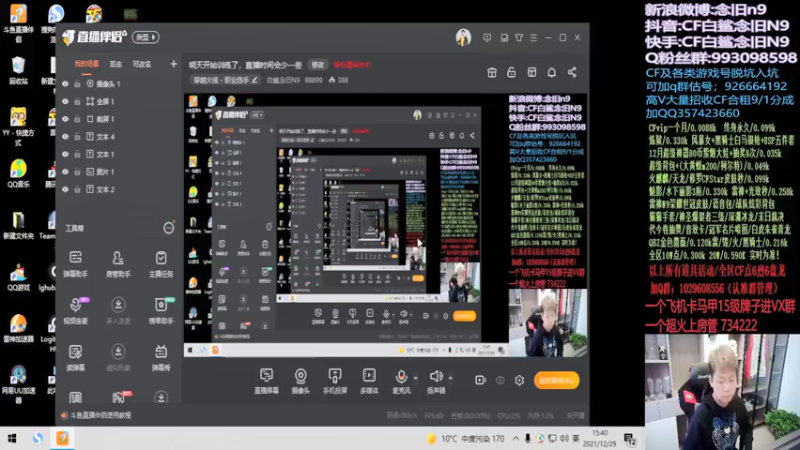Add a new scene with plus button
Viewport: 800px width, 450px height.
[173, 64]
